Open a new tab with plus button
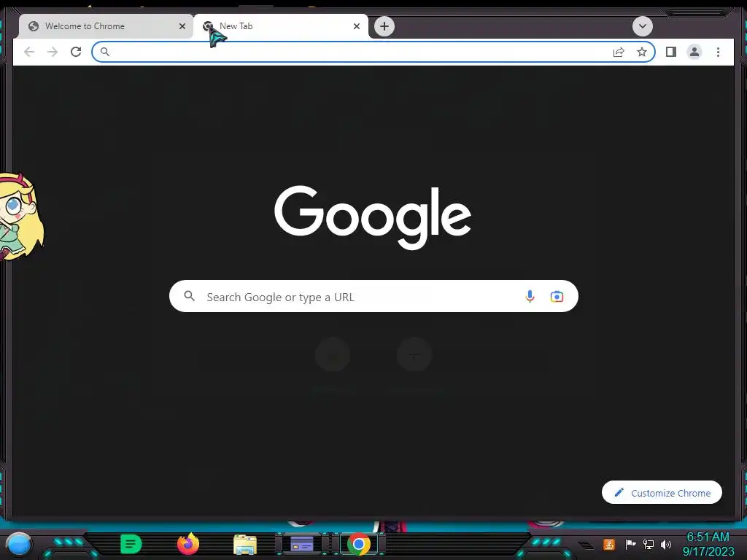The image size is (747, 560). (x=384, y=26)
